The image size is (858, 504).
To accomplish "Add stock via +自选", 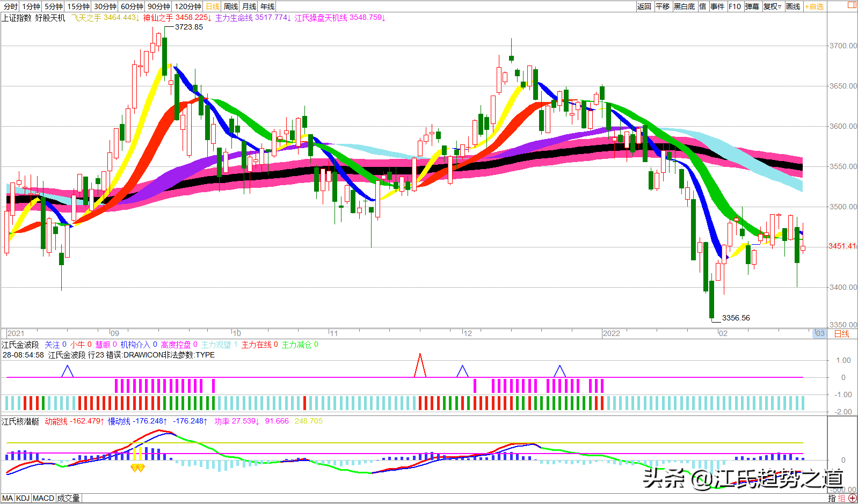I will point(814,6).
